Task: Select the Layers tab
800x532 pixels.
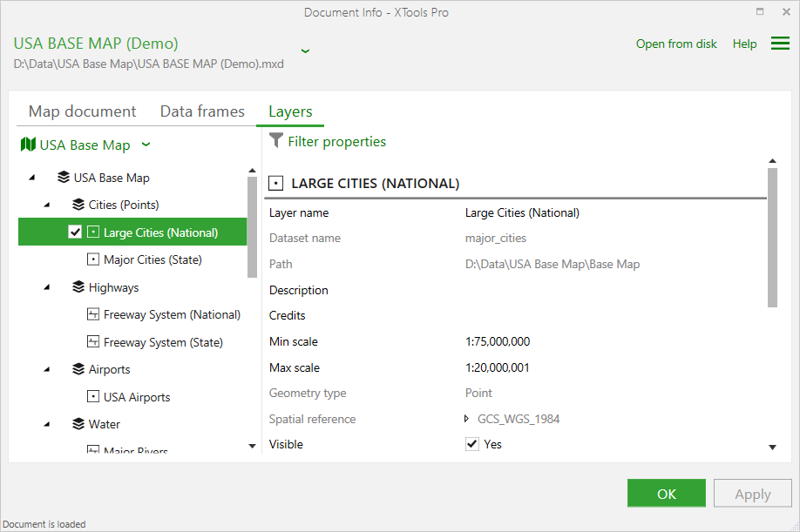Action: point(290,111)
